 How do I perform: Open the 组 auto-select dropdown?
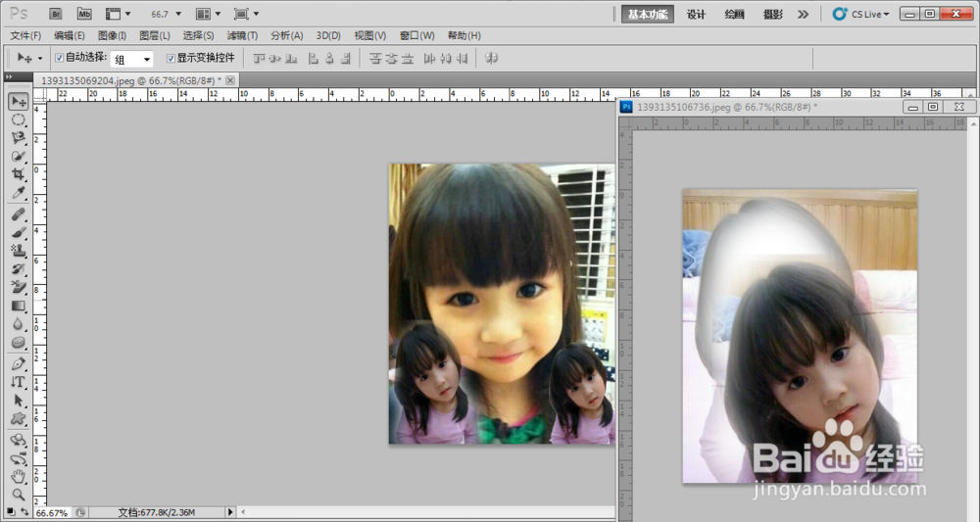pos(132,59)
